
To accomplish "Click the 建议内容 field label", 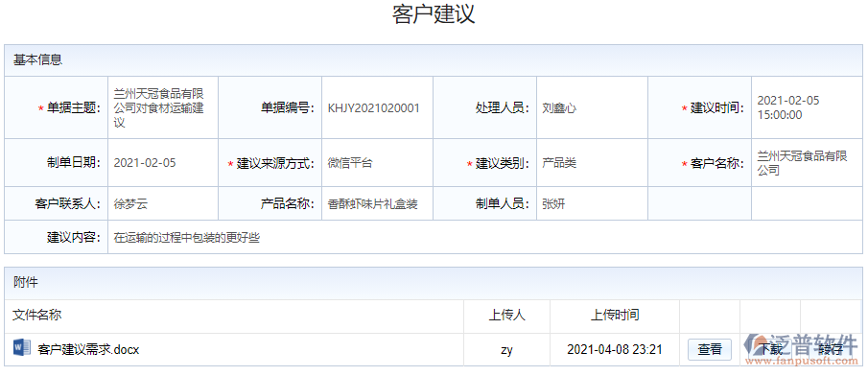I will [x=74, y=238].
